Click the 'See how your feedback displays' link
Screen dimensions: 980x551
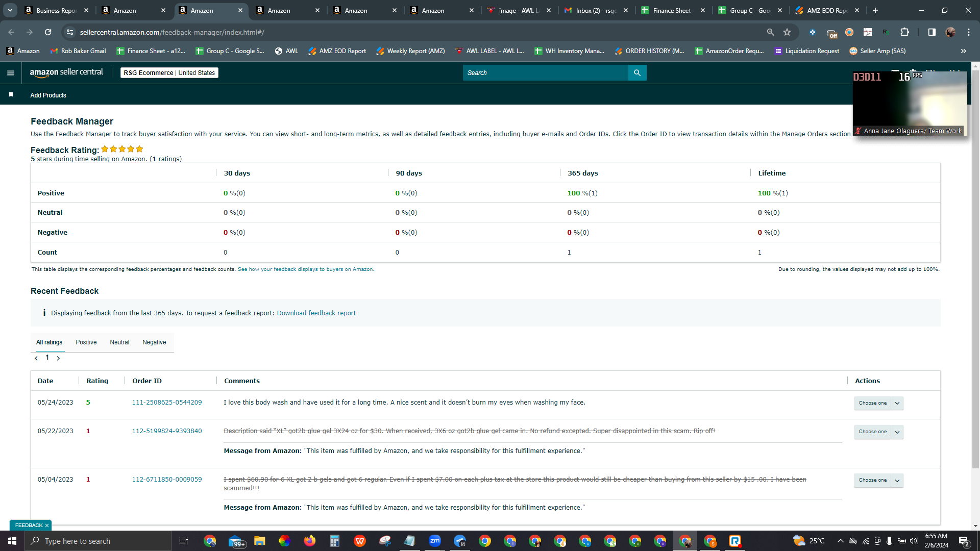click(x=305, y=269)
